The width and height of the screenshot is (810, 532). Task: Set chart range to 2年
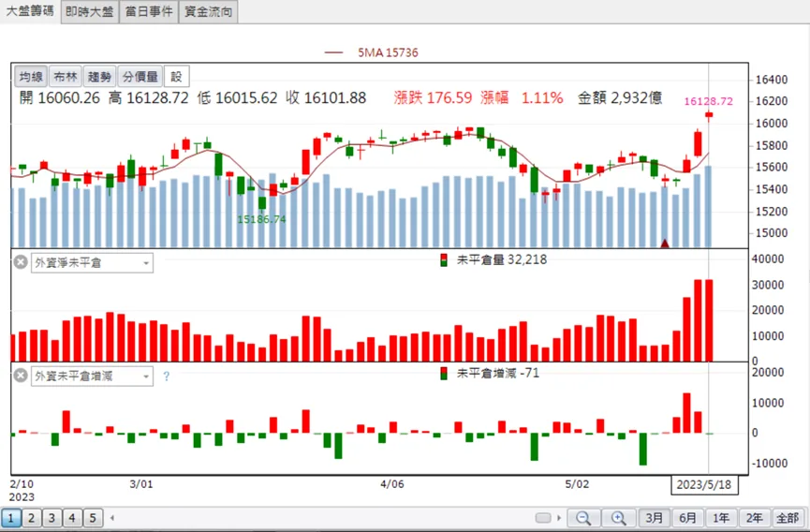(x=754, y=518)
